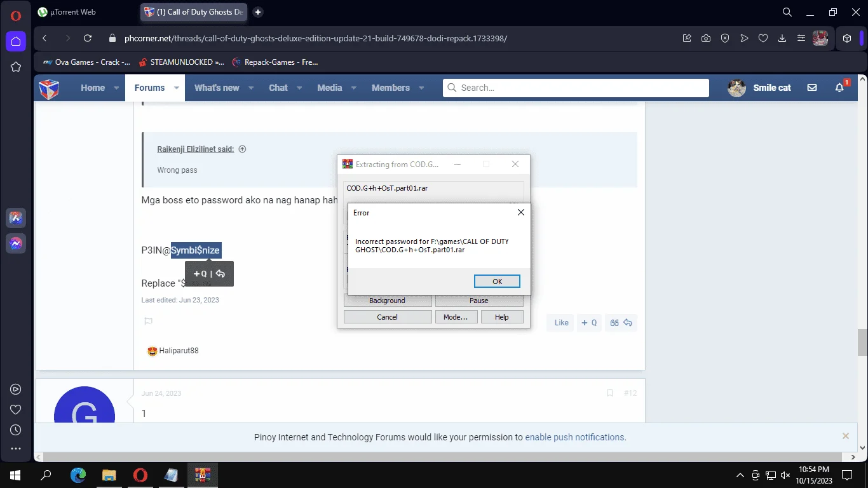Open the Chat nav item
The image size is (868, 488).
point(278,88)
